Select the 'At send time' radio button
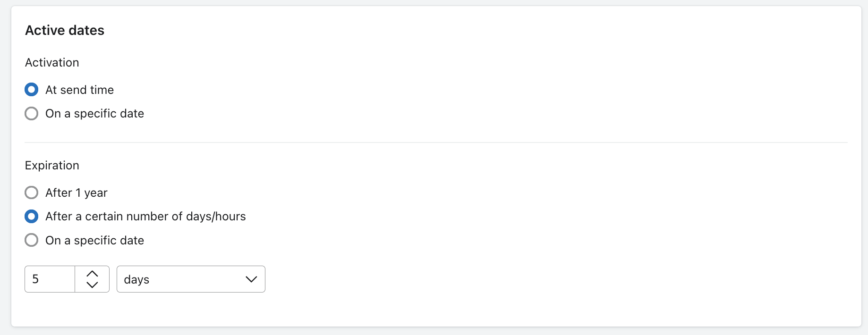 [32, 90]
